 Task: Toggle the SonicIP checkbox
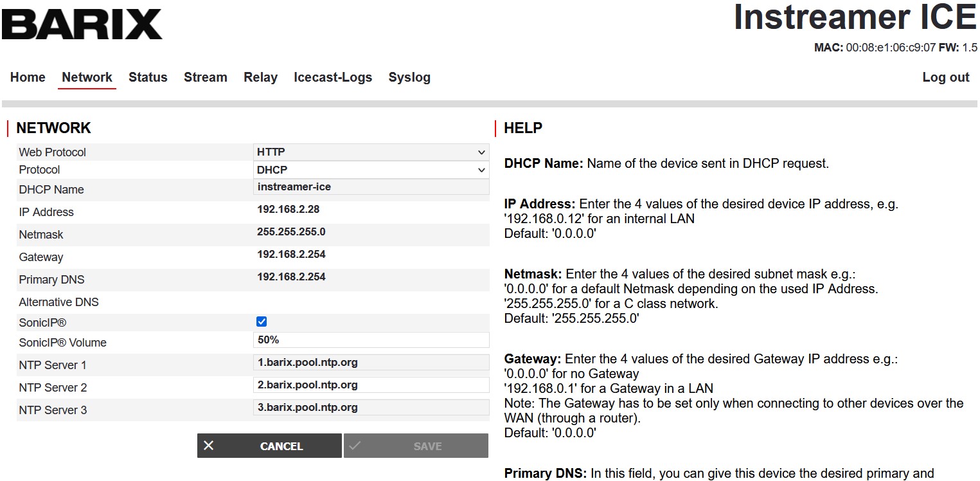click(x=262, y=322)
